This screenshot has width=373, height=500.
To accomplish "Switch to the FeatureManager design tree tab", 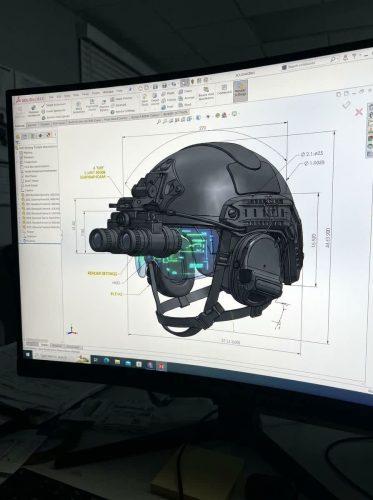I will click(18, 136).
